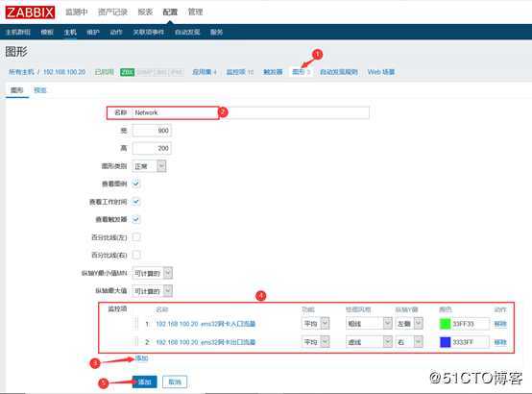Open 功能 dropdown for 出口流量 row
The height and width of the screenshot is (394, 532).
pos(315,342)
